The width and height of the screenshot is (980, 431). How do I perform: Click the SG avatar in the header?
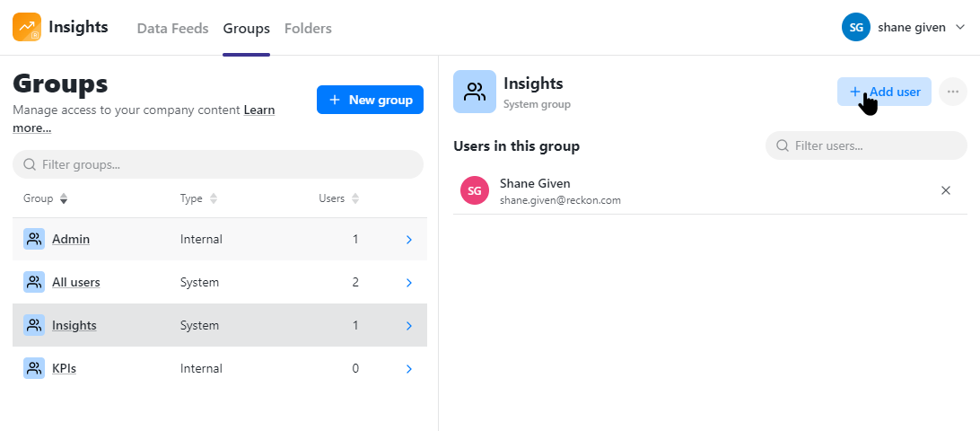[x=856, y=28]
